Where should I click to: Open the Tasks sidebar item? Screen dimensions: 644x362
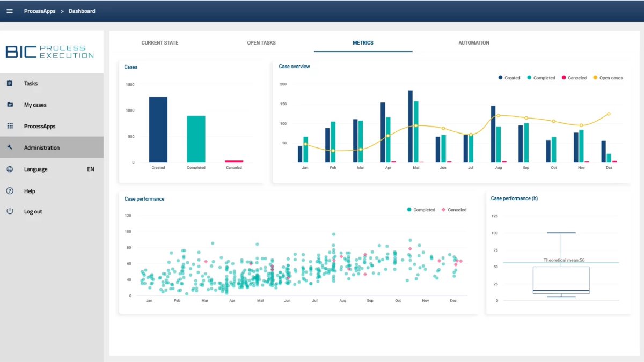(52, 83)
